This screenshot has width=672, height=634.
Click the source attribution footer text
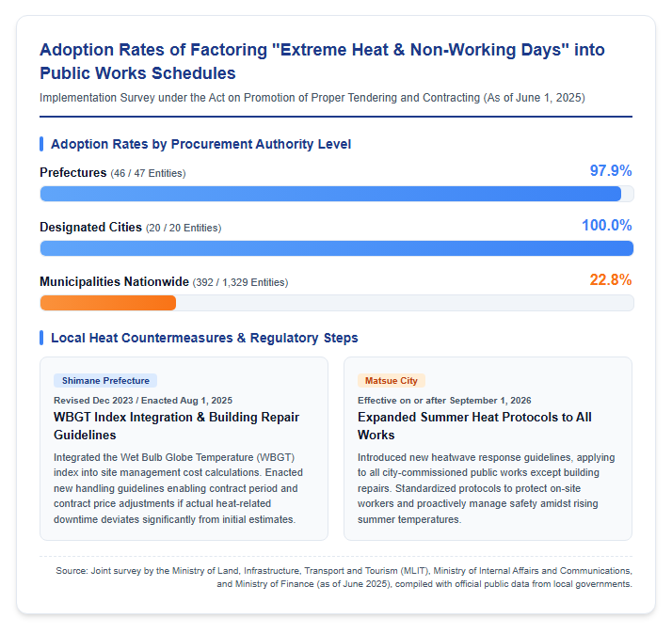tap(344, 577)
